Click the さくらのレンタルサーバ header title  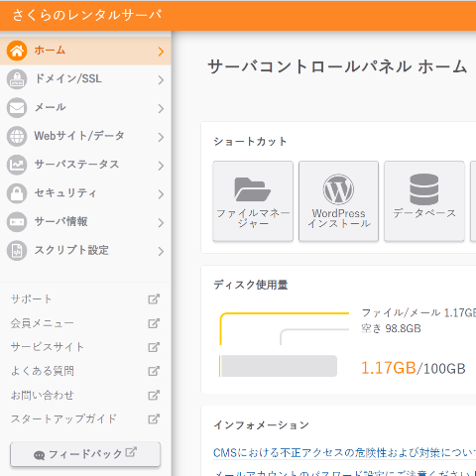coord(87,15)
